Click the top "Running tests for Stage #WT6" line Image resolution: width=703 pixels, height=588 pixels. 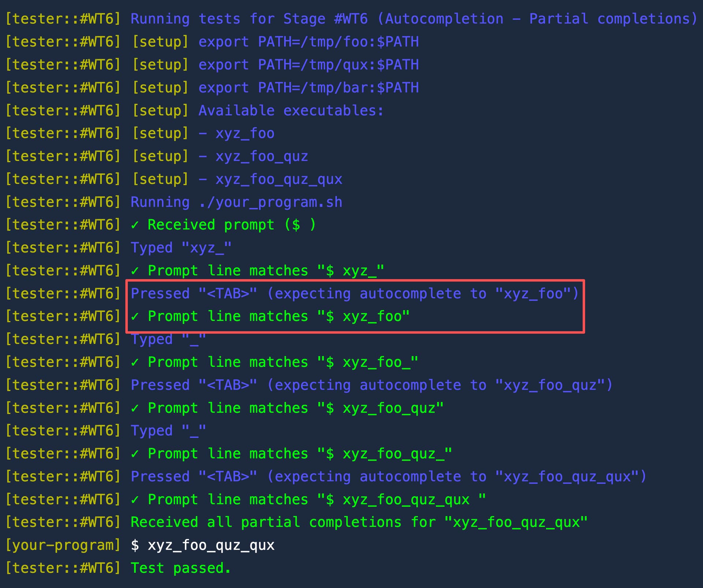414,19
